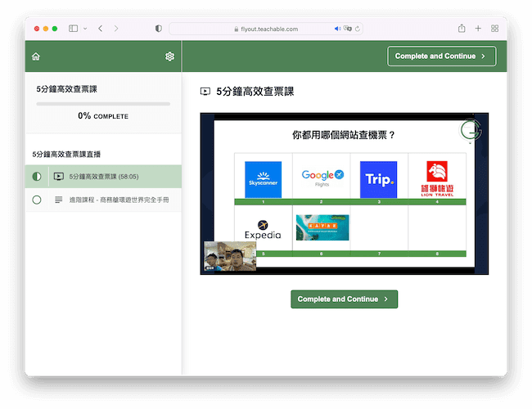Click the Expedia logo in the video

[263, 230]
